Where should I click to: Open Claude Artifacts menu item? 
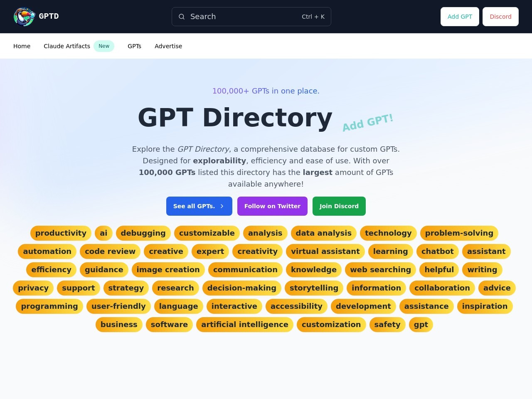pos(67,46)
